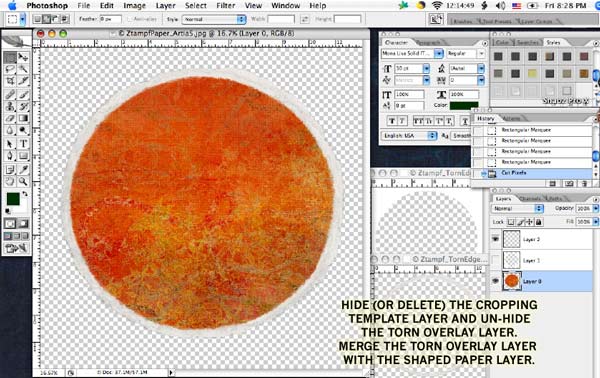Select the Blur tool
Image resolution: width=600 pixels, height=378 pixels.
click(10, 130)
